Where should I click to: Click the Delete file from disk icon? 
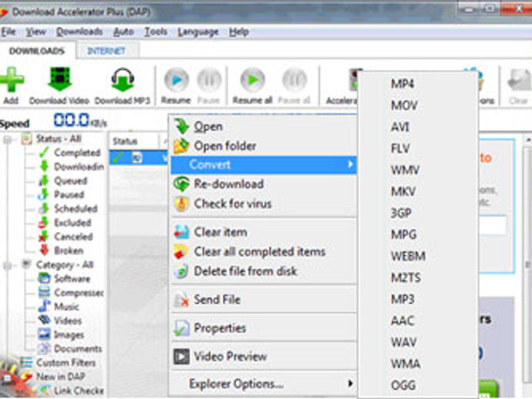pyautogui.click(x=181, y=271)
